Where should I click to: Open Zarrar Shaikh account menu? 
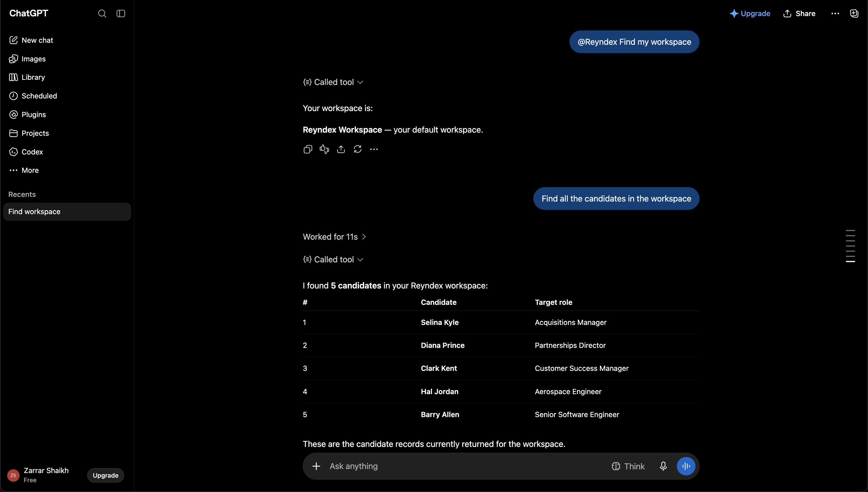click(x=46, y=475)
